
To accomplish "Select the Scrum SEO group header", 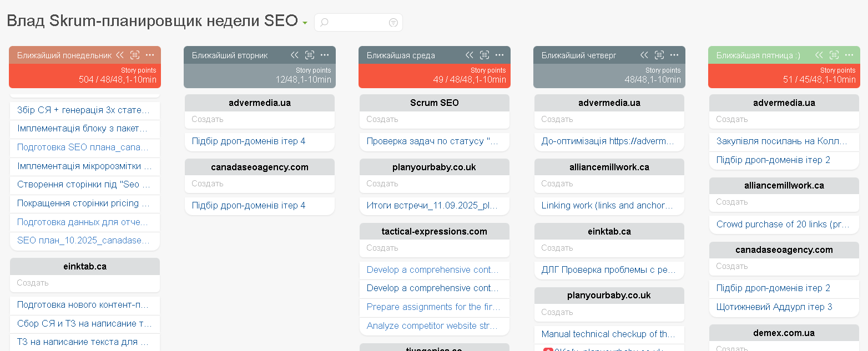I will (435, 103).
